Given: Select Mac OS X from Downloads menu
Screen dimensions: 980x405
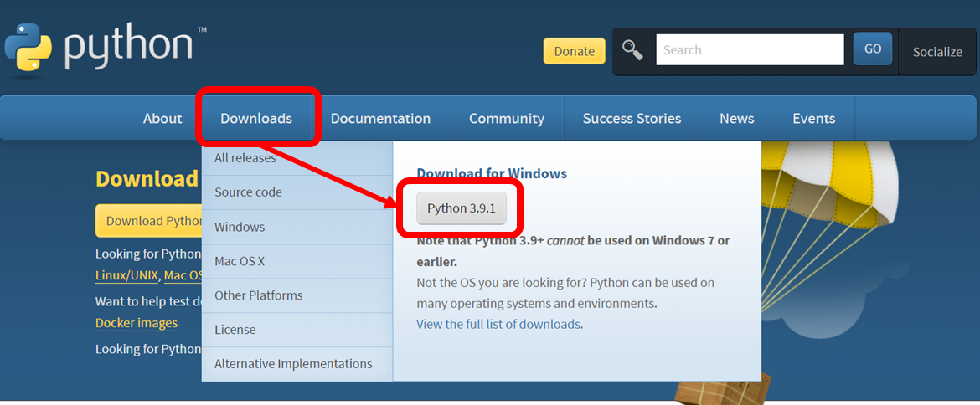Looking at the screenshot, I should [297, 261].
